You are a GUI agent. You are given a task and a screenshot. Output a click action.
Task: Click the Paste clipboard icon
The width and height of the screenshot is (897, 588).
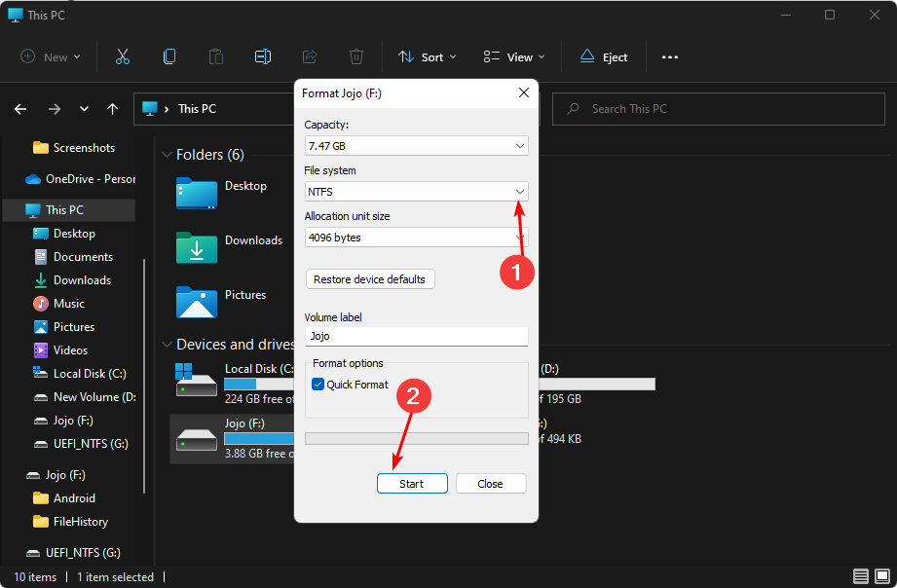click(215, 56)
